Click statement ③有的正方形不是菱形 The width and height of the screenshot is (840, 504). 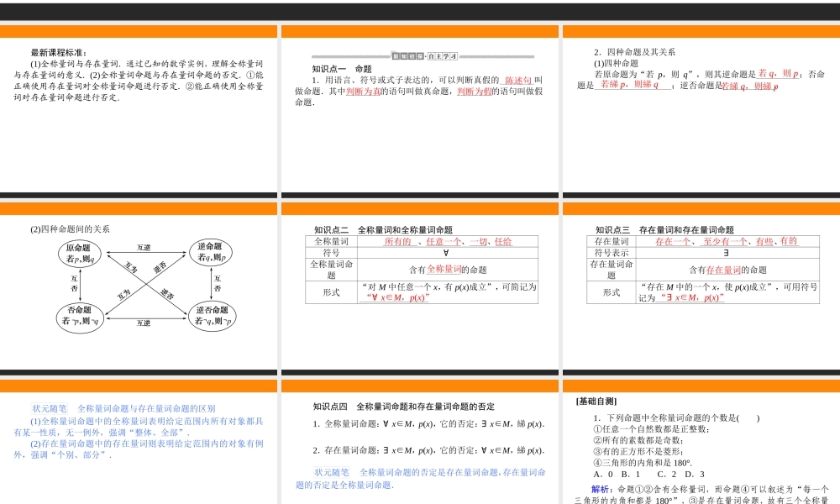click(638, 452)
